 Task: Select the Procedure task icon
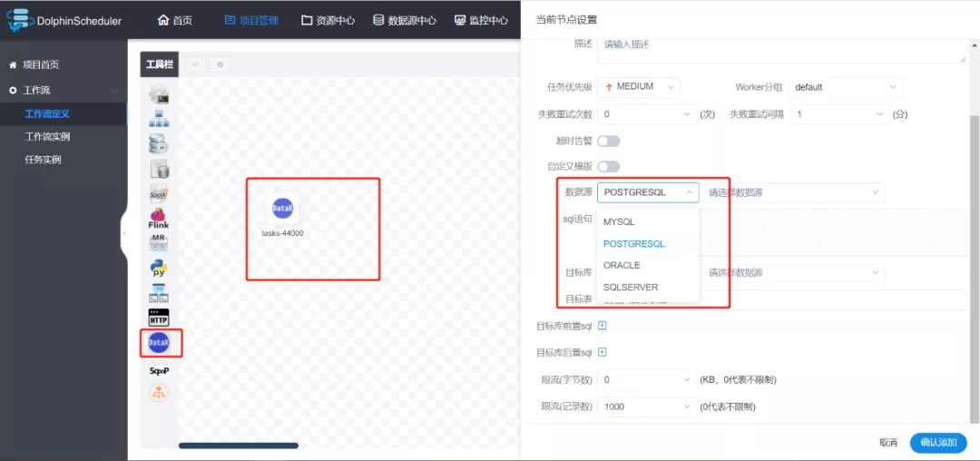point(159,143)
